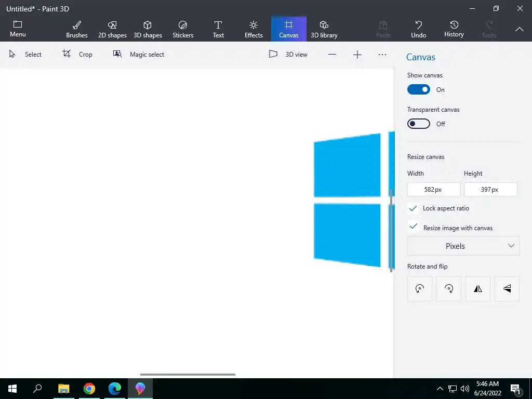Click the Paint 3D taskbar icon
The width and height of the screenshot is (532, 399).
click(140, 389)
